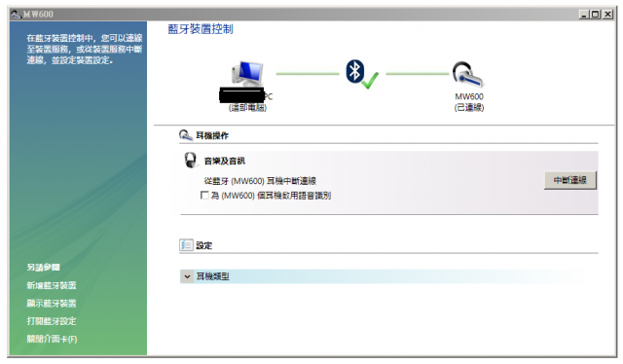The width and height of the screenshot is (623, 364).
Task: Click the MW600 headset device icon
Action: click(468, 75)
